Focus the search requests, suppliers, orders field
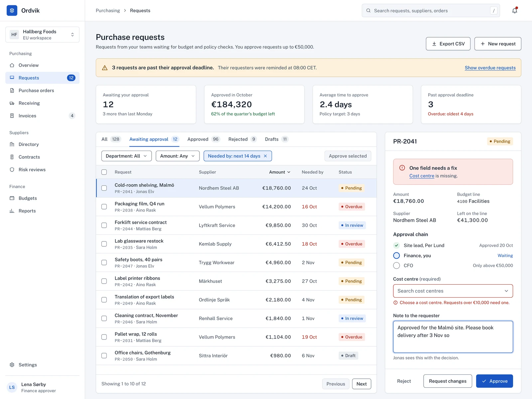The height and width of the screenshot is (399, 532). [431, 11]
